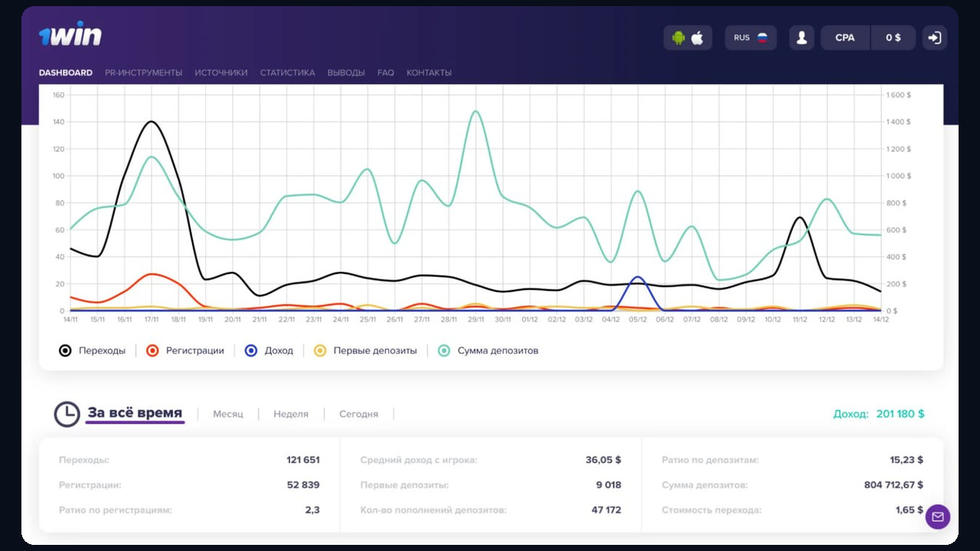Toggle the Доход series in the legend
The height and width of the screenshot is (551, 980).
268,350
